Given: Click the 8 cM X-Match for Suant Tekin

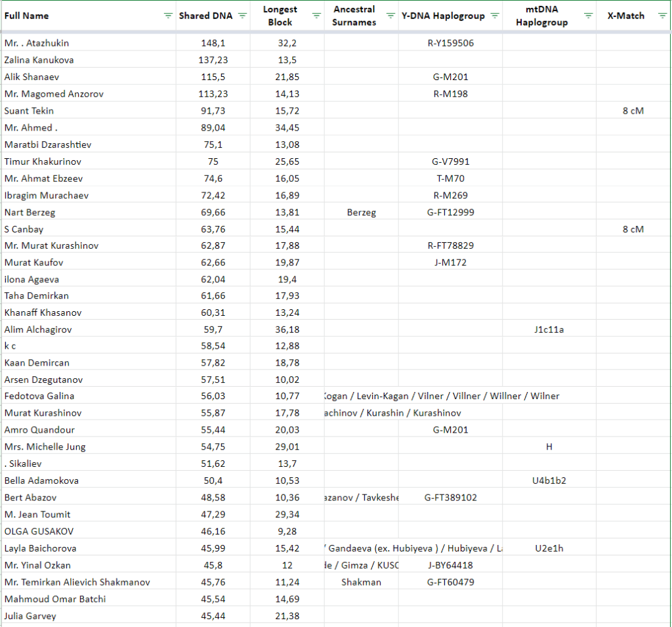Looking at the screenshot, I should pyautogui.click(x=633, y=111).
